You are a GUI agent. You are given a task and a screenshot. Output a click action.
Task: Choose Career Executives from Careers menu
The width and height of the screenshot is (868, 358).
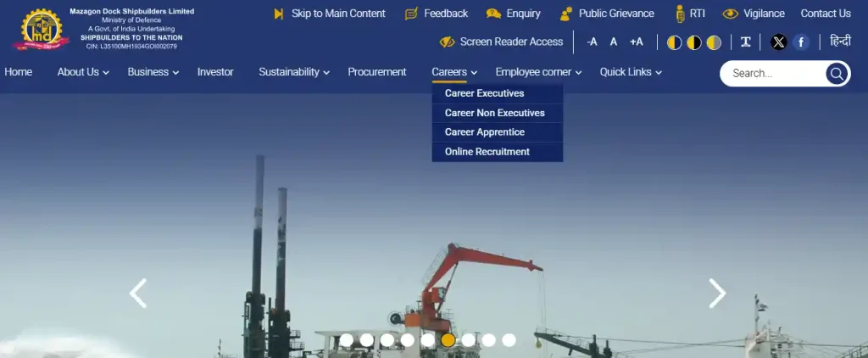[497, 93]
